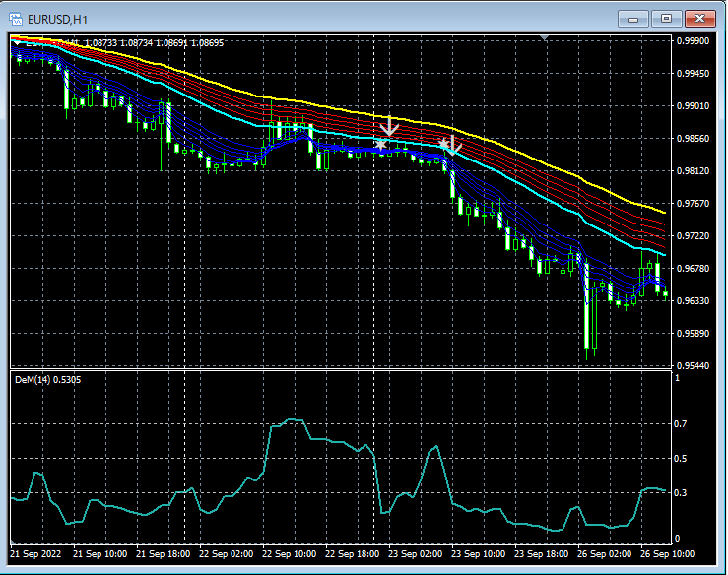This screenshot has height=575, width=728.
Task: Click the 0.95440 price on the scale
Action: click(x=694, y=365)
